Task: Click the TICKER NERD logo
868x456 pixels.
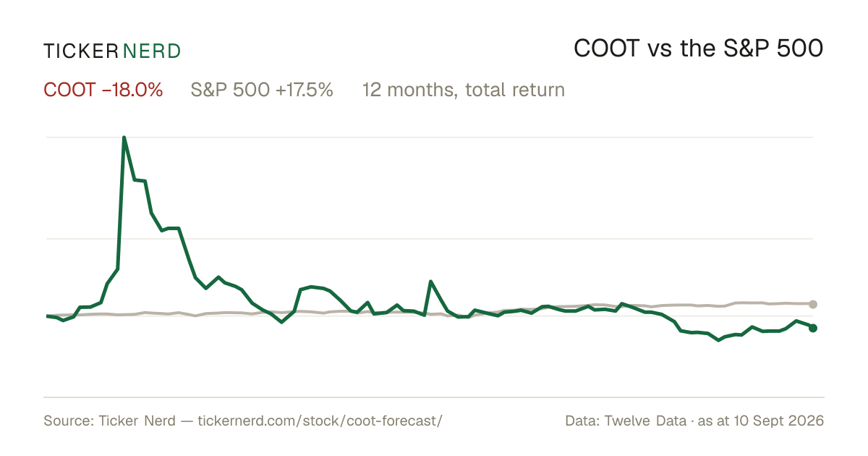Action: click(x=112, y=51)
